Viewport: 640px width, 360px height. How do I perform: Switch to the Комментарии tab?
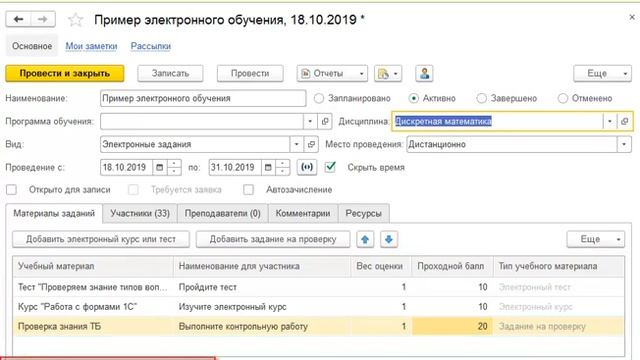pos(303,213)
